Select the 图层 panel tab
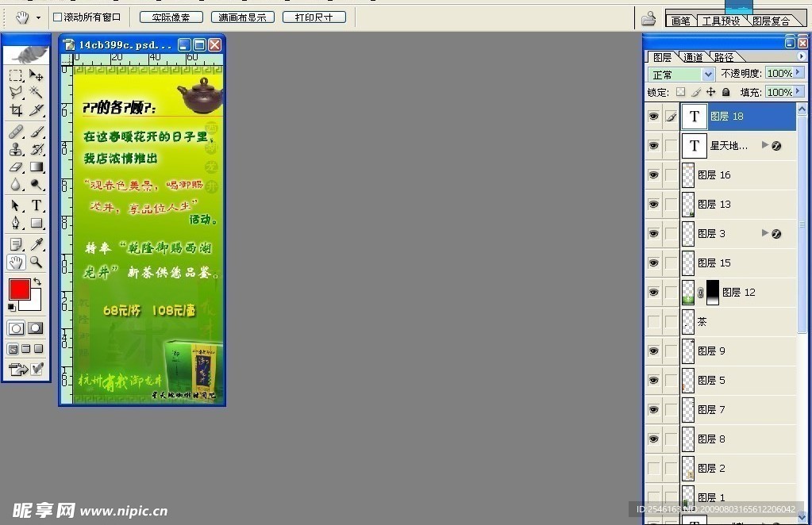The width and height of the screenshot is (812, 525). point(662,57)
